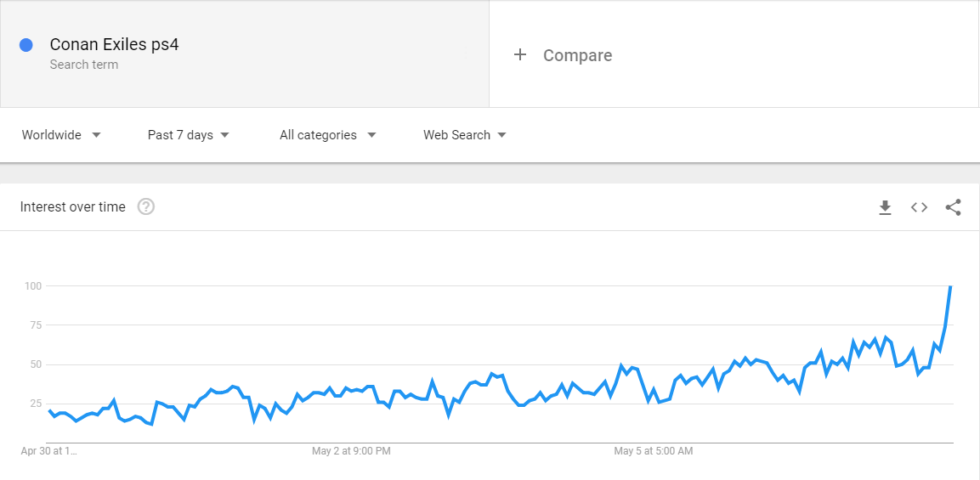This screenshot has height=480, width=980.
Task: Expand the Worldwide region dropdown
Action: pos(61,135)
